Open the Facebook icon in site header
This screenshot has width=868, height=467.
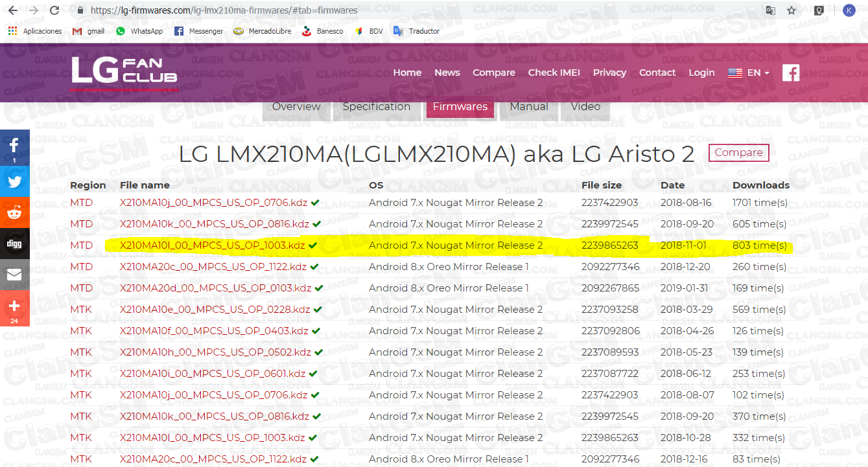(791, 73)
